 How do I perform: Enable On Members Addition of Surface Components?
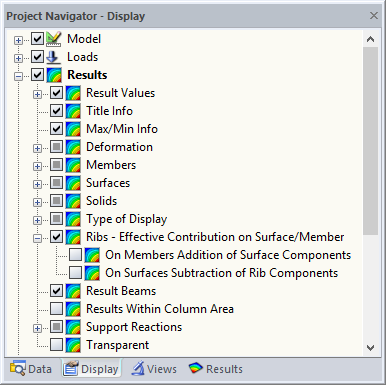pos(75,255)
